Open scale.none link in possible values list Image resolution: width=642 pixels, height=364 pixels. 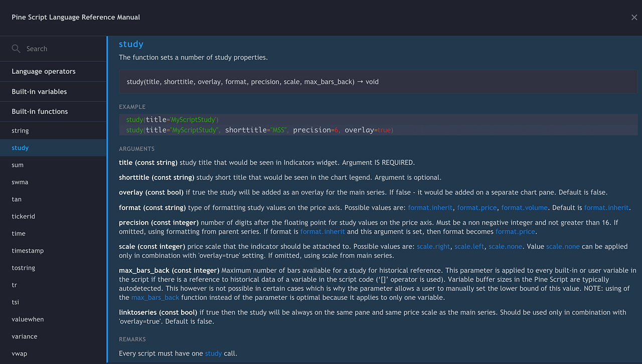506,247
